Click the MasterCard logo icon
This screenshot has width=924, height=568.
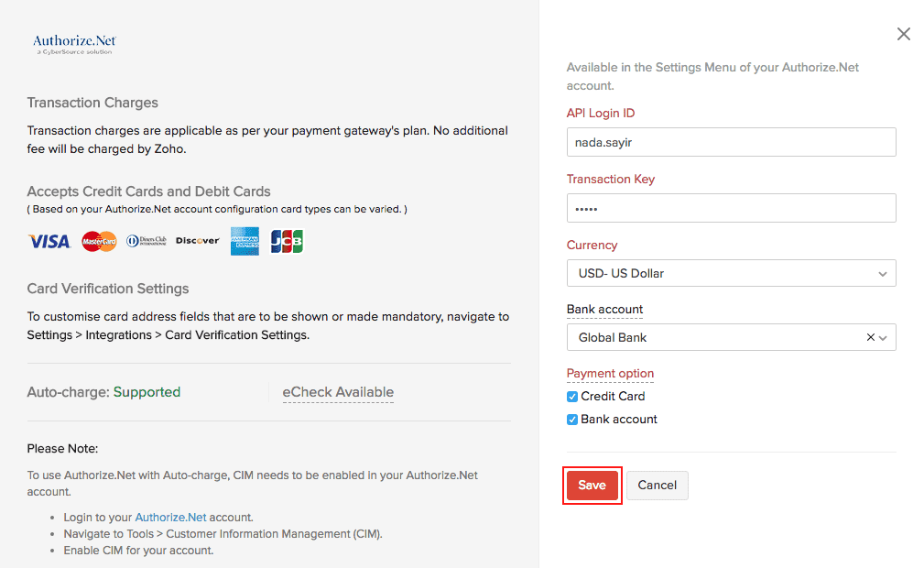[99, 241]
